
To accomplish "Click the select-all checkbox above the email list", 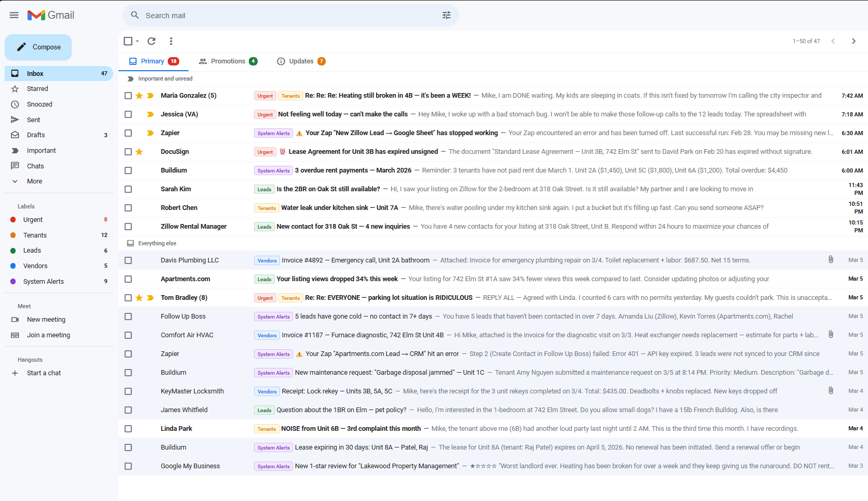I will (127, 41).
